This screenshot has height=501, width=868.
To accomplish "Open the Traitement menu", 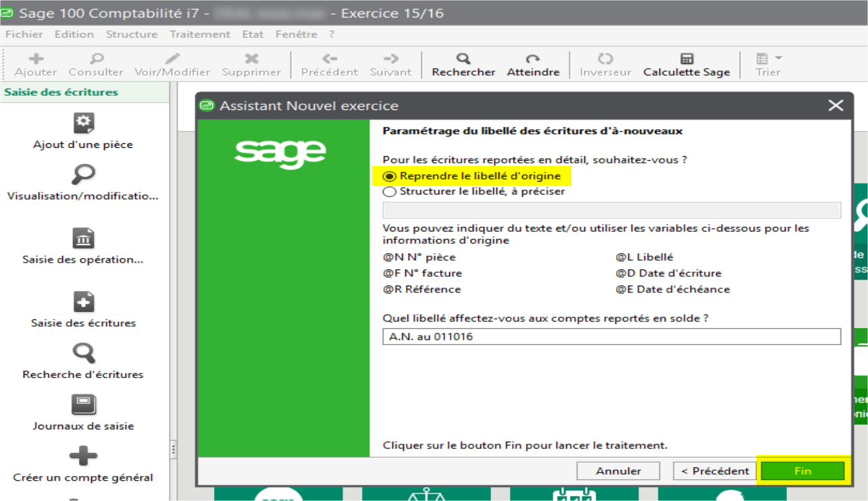I will click(x=199, y=34).
